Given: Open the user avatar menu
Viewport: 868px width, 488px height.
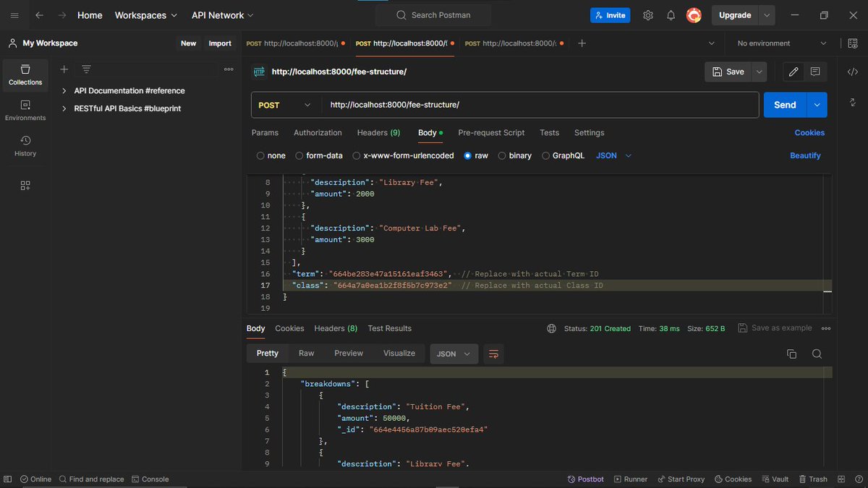Looking at the screenshot, I should pyautogui.click(x=694, y=15).
